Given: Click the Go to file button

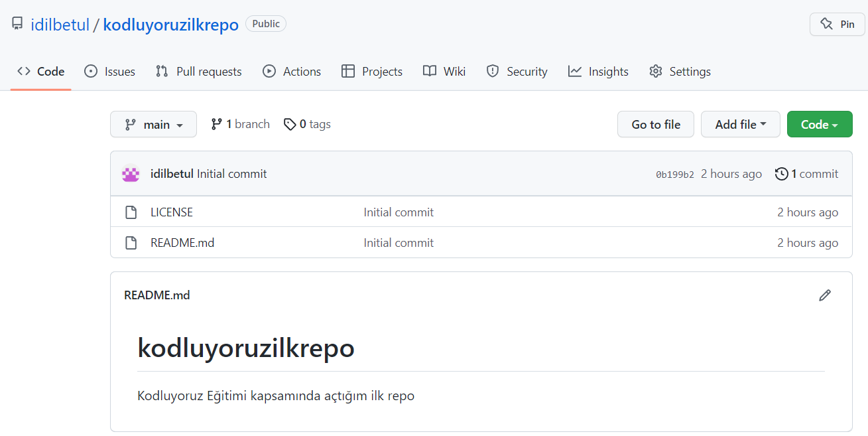Looking at the screenshot, I should tap(656, 124).
